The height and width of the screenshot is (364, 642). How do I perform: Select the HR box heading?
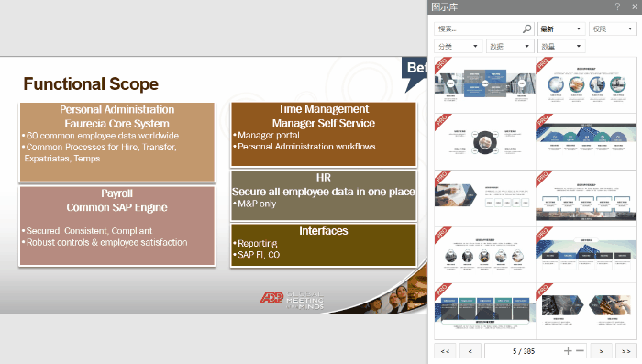coord(324,178)
